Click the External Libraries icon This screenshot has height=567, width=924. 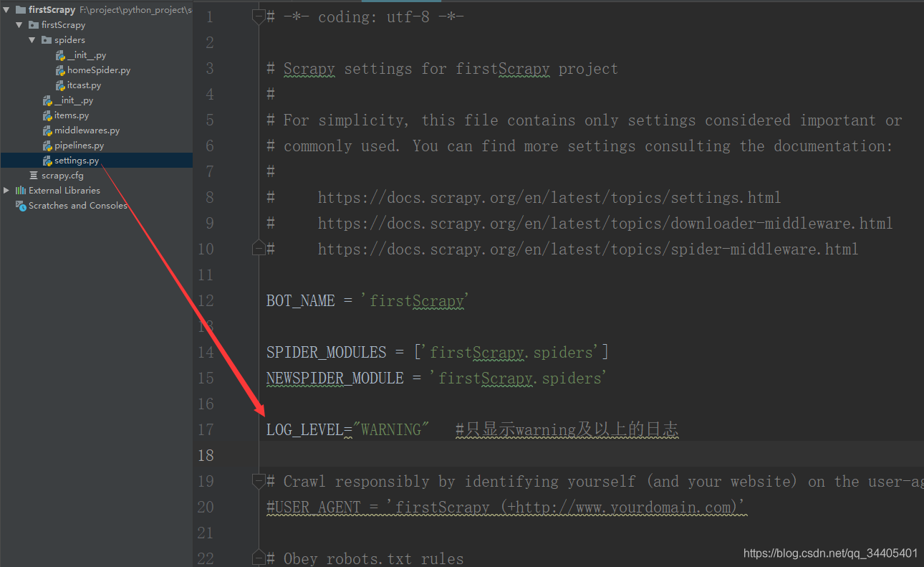click(x=21, y=191)
